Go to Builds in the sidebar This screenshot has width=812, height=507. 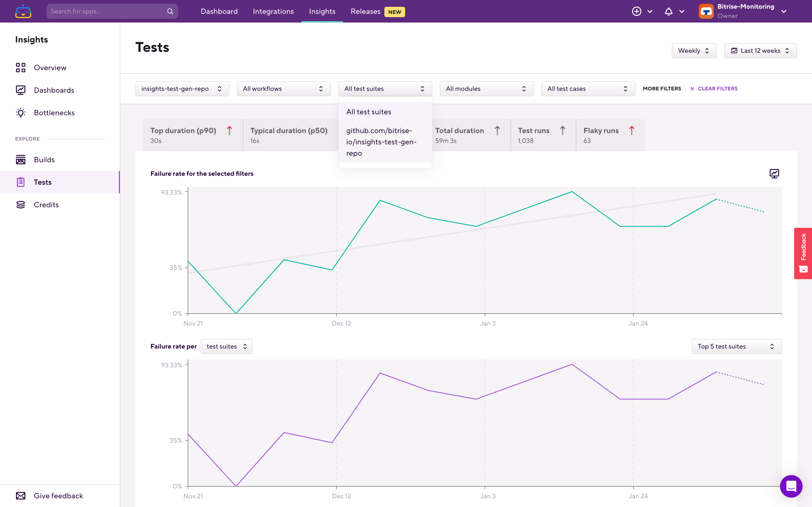point(44,160)
